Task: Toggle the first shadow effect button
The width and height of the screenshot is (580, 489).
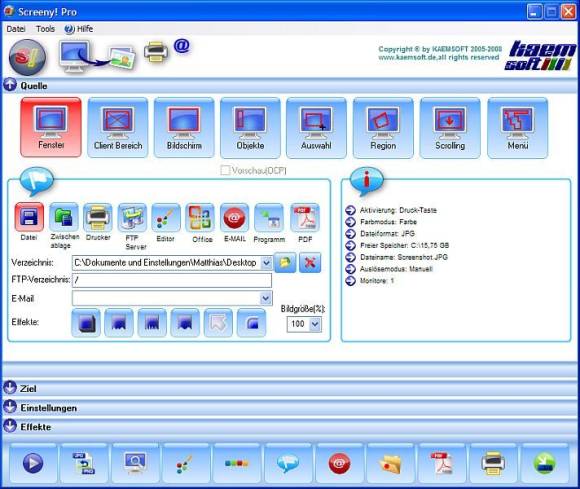Action: tap(86, 323)
